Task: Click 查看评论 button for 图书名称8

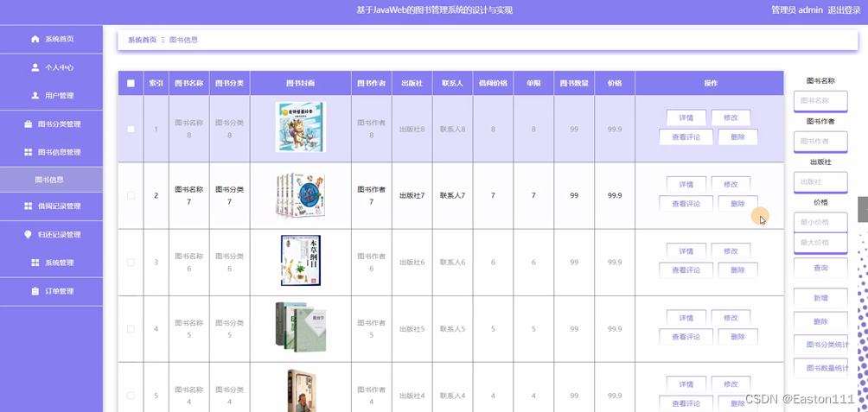Action: tap(686, 137)
